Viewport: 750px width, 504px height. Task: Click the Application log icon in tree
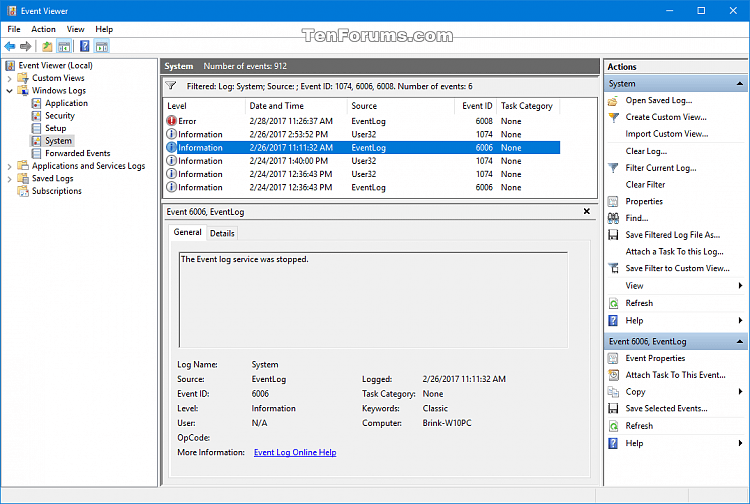(x=36, y=103)
